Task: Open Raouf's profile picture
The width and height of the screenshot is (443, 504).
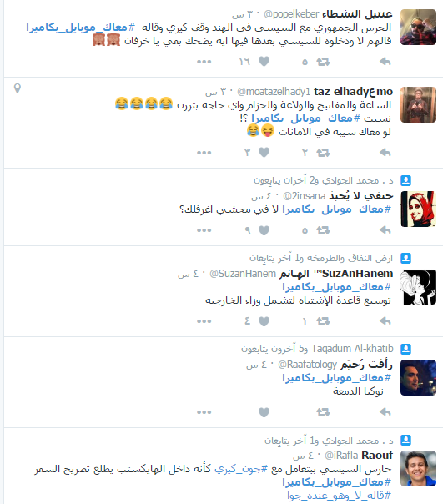Action: [x=418, y=468]
